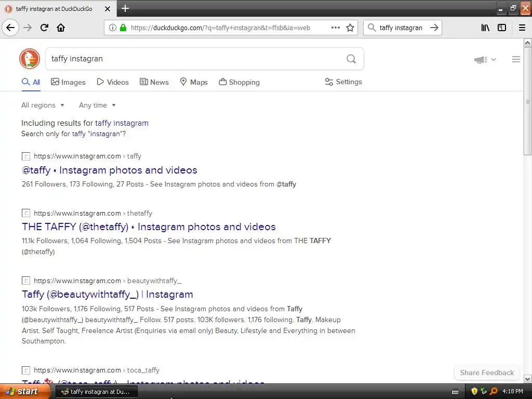Close the taffy instagran DuckDuckGo tab
Screen dimensions: 532x399
[108, 9]
